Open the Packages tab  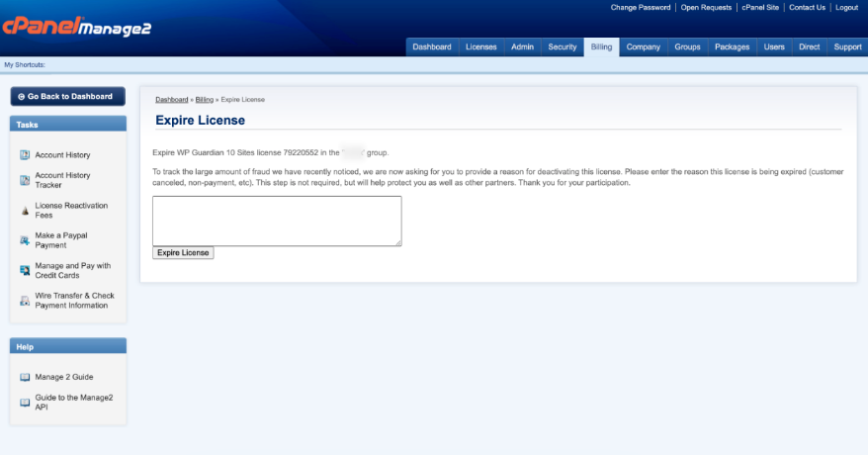point(732,46)
